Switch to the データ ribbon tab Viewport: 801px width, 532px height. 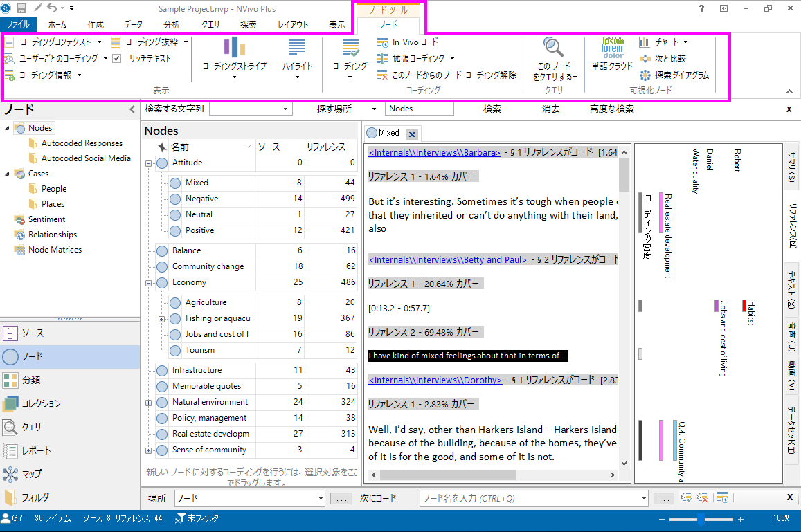coord(134,24)
